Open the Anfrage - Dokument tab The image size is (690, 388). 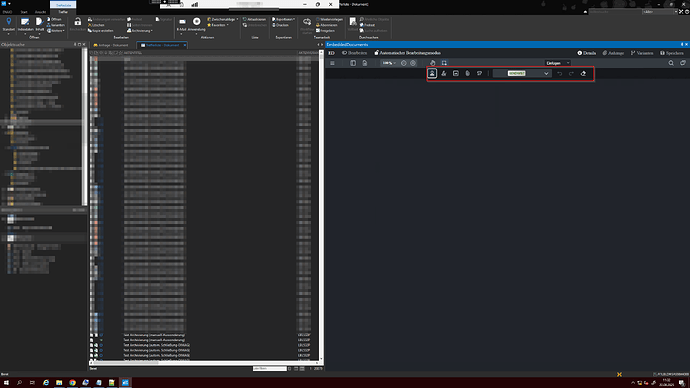tap(111, 45)
